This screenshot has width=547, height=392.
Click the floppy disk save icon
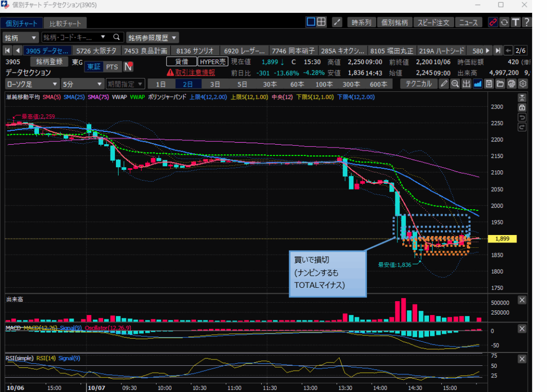pyautogui.click(x=489, y=84)
